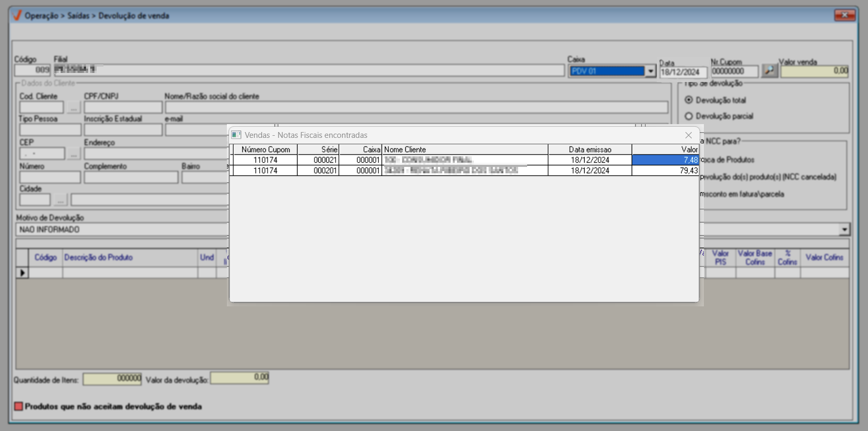Select the Devolução parcial radio option
This screenshot has width=868, height=431.
[689, 116]
